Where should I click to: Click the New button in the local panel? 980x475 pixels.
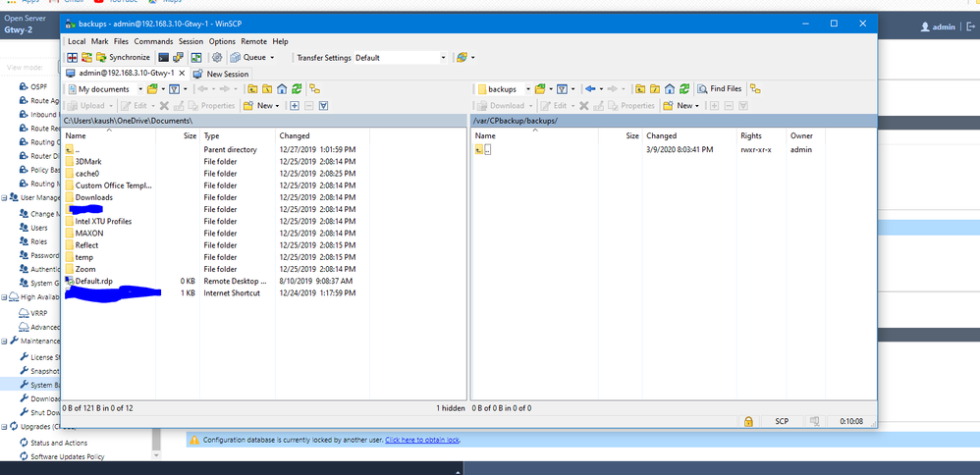[258, 106]
